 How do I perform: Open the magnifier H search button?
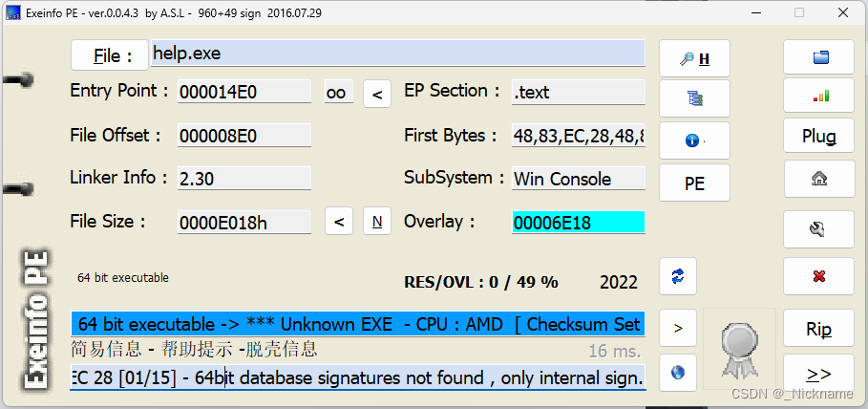[x=694, y=58]
